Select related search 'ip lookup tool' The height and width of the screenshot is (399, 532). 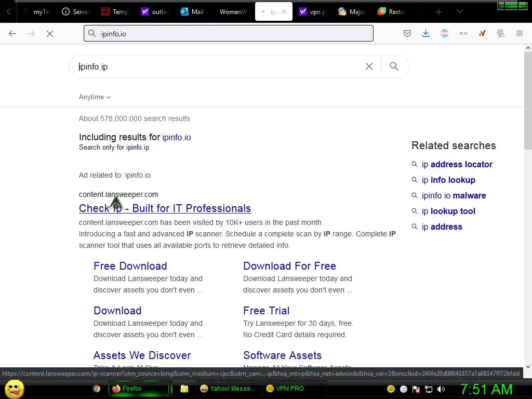(x=448, y=211)
